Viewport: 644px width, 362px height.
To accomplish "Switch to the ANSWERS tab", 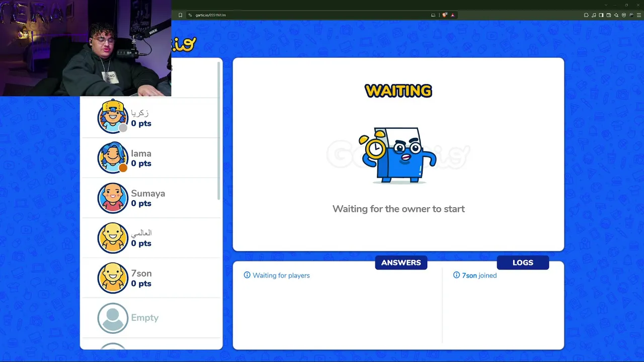I will (x=401, y=262).
